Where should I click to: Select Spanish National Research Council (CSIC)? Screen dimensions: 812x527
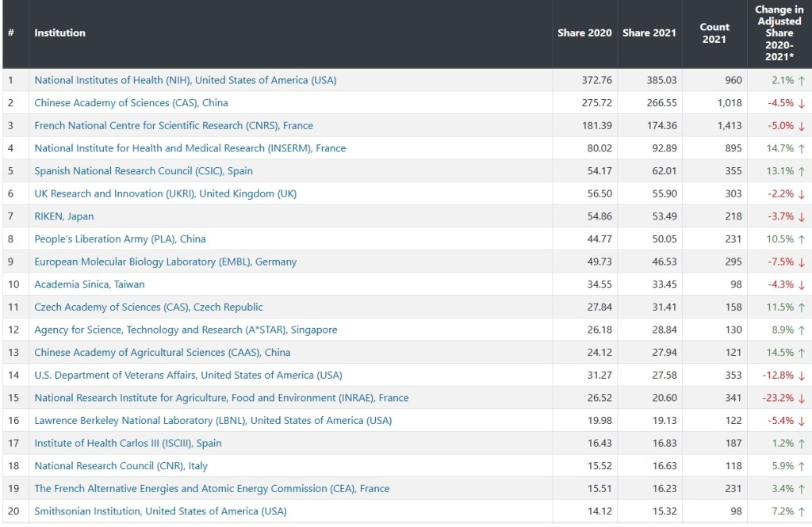pos(144,170)
